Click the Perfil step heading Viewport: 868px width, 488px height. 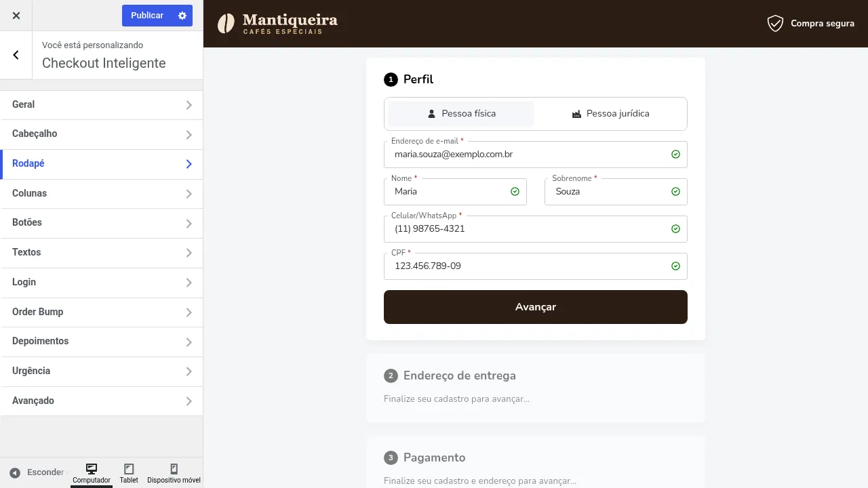[418, 79]
